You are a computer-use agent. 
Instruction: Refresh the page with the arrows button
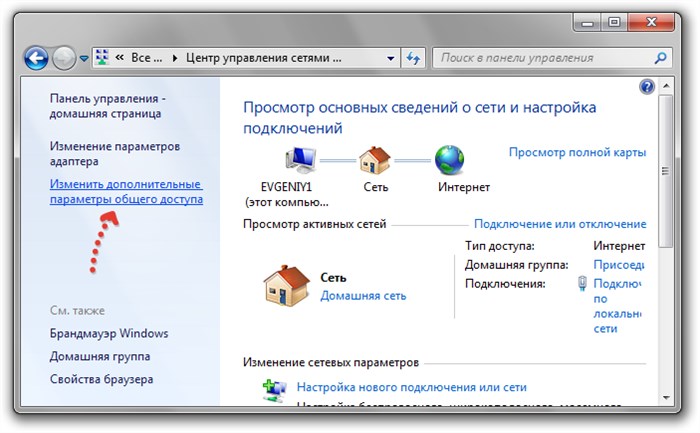click(x=413, y=58)
